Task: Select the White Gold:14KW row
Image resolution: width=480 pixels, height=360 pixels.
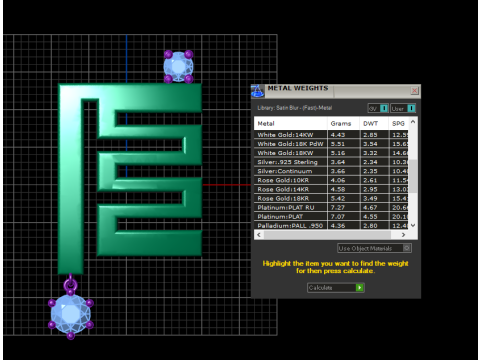Action: point(331,135)
